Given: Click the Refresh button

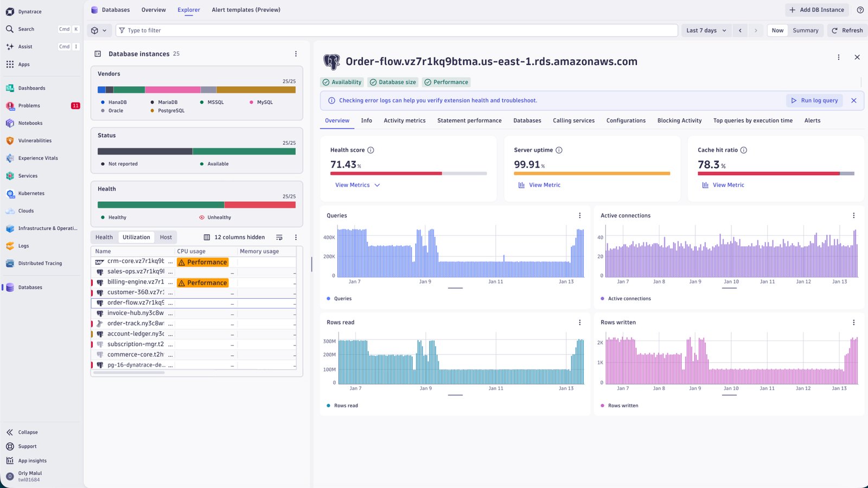Looking at the screenshot, I should pos(847,30).
